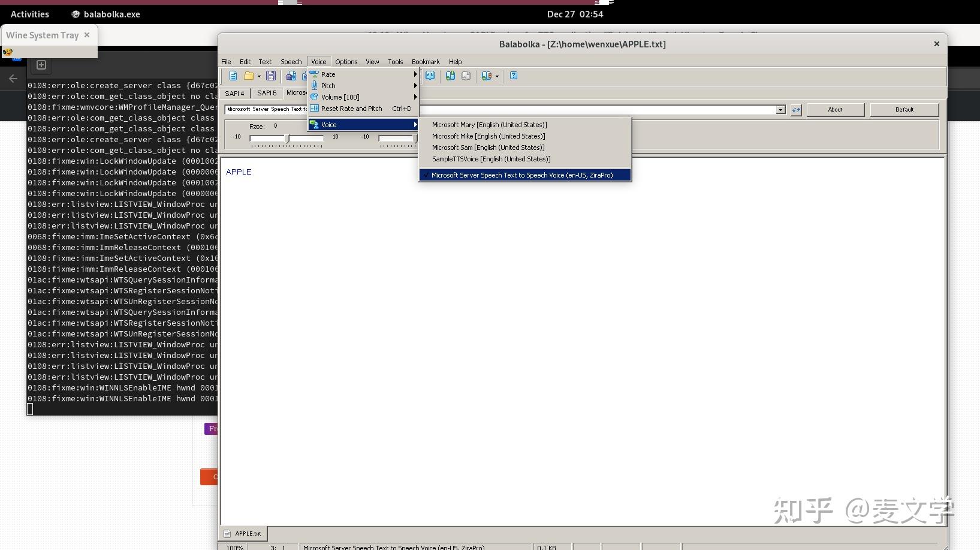Open the File menu

(226, 62)
